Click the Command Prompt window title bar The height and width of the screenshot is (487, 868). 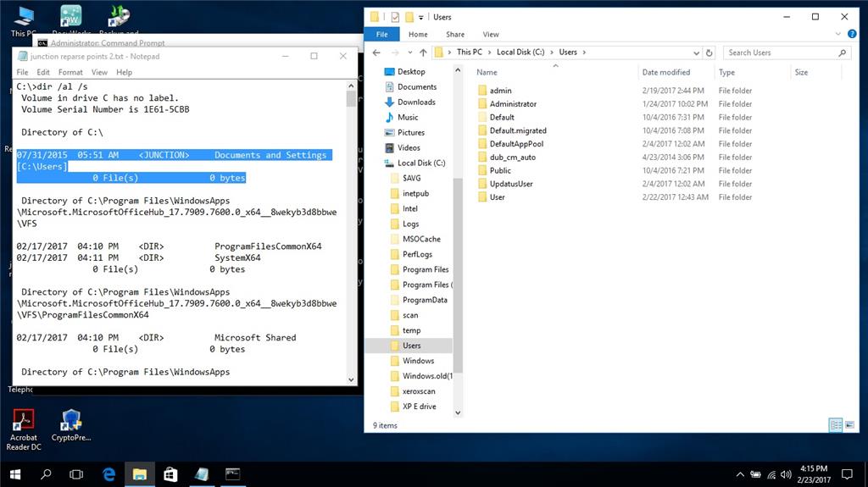tap(199, 42)
